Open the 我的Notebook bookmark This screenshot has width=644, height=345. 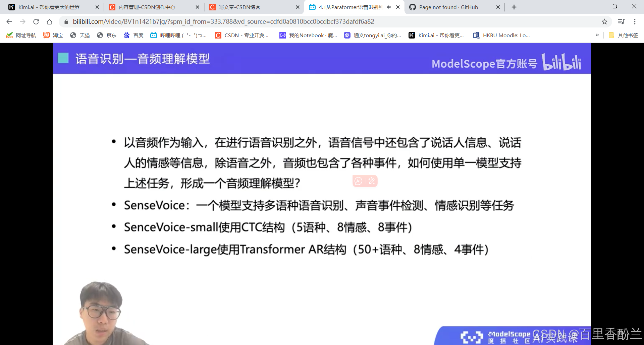pos(308,35)
